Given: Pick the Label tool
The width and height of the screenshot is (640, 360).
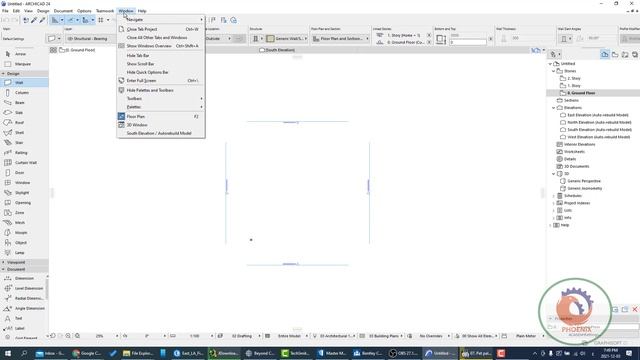Looking at the screenshot, I should tap(19, 328).
